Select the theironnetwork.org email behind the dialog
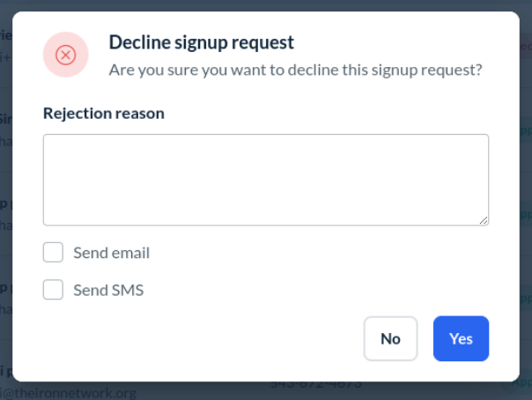Image resolution: width=532 pixels, height=400 pixels. point(69,393)
